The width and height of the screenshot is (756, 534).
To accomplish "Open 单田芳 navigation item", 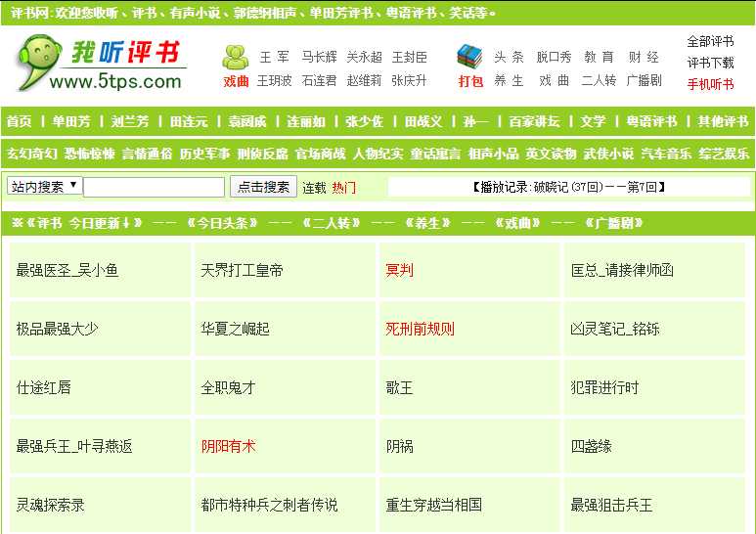I will pyautogui.click(x=70, y=121).
